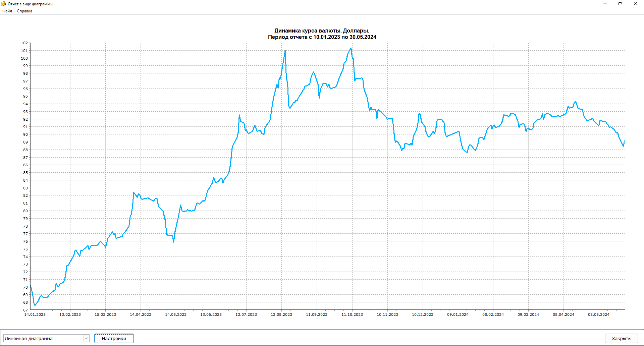This screenshot has width=644, height=346.
Task: Restore the window with the restore button
Action: 620,4
